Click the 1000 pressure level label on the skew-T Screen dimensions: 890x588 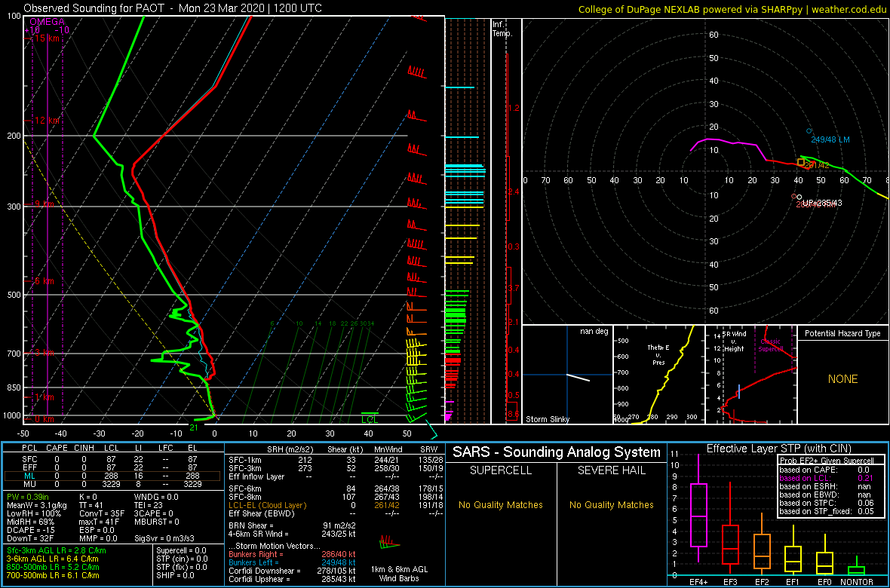[11, 415]
